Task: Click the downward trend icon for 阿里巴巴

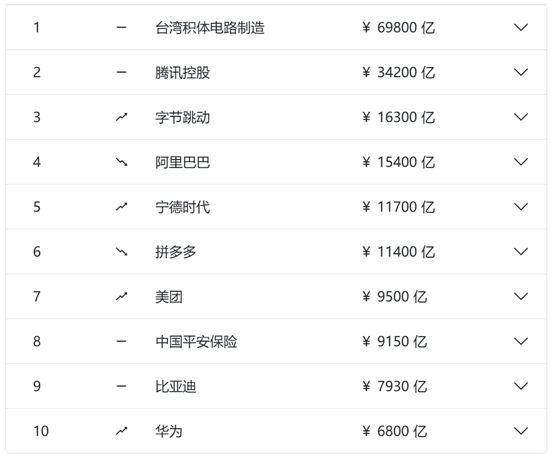Action: [122, 162]
